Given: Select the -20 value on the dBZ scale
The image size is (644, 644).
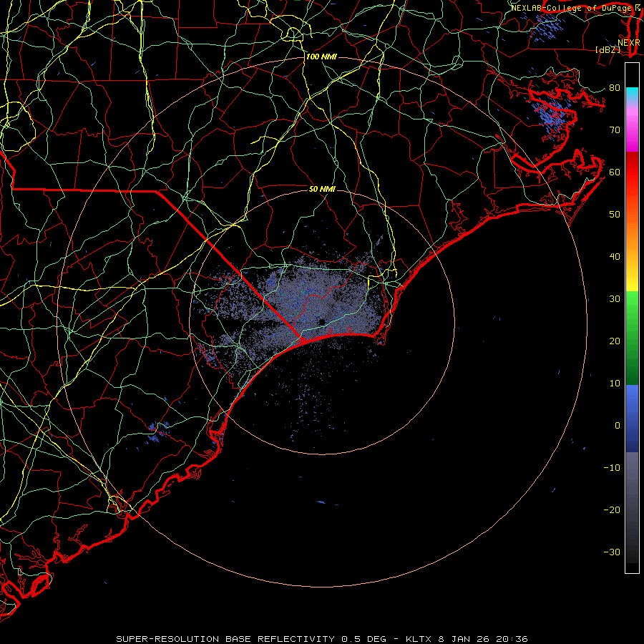Looking at the screenshot, I should click(x=612, y=510).
